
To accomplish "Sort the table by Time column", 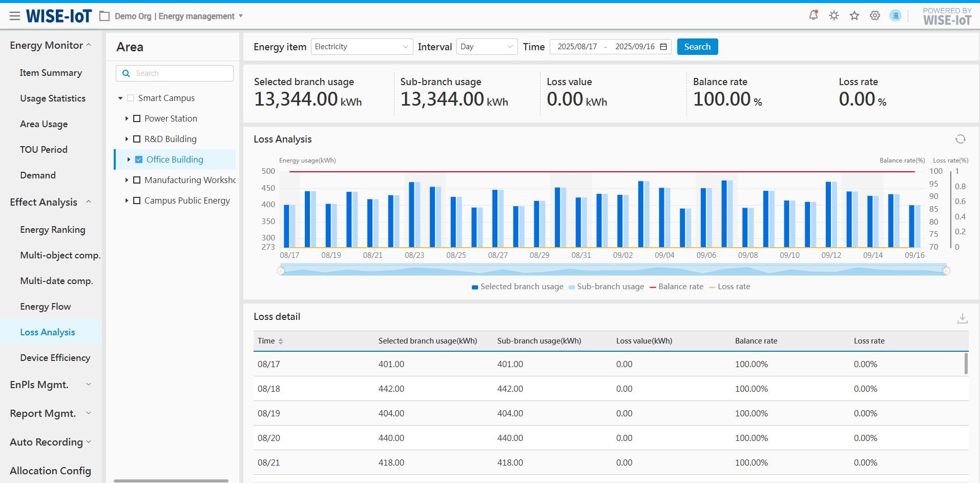I will coord(280,341).
